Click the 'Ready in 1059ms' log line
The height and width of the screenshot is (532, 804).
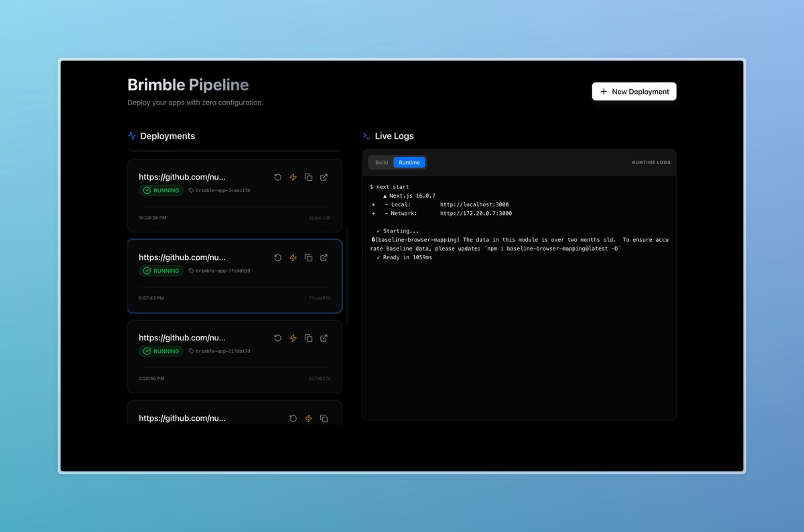(404, 257)
